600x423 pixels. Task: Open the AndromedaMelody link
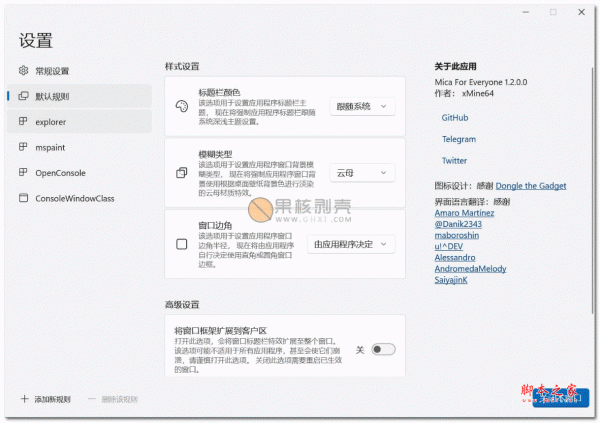point(470,268)
